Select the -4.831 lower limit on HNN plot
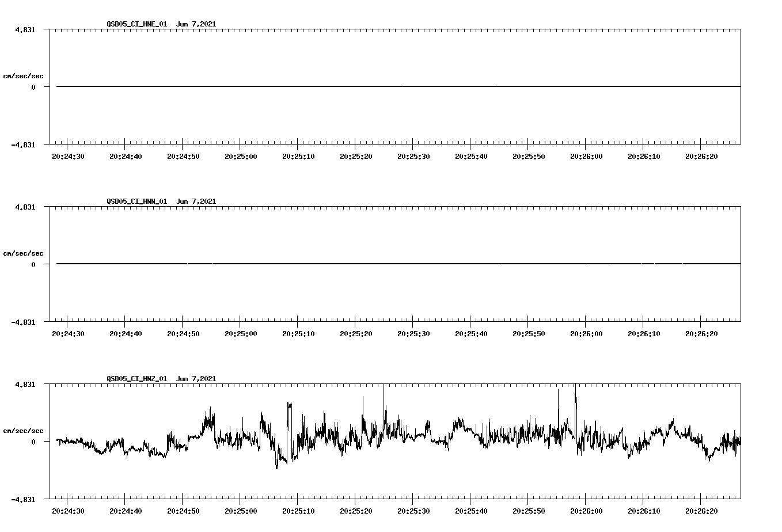The image size is (782, 532). pyautogui.click(x=23, y=322)
